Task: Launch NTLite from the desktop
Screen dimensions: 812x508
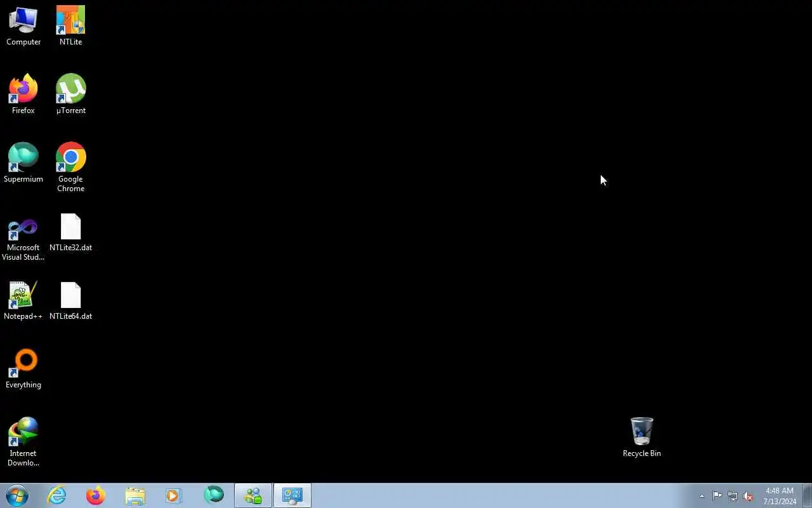Action: tap(70, 27)
